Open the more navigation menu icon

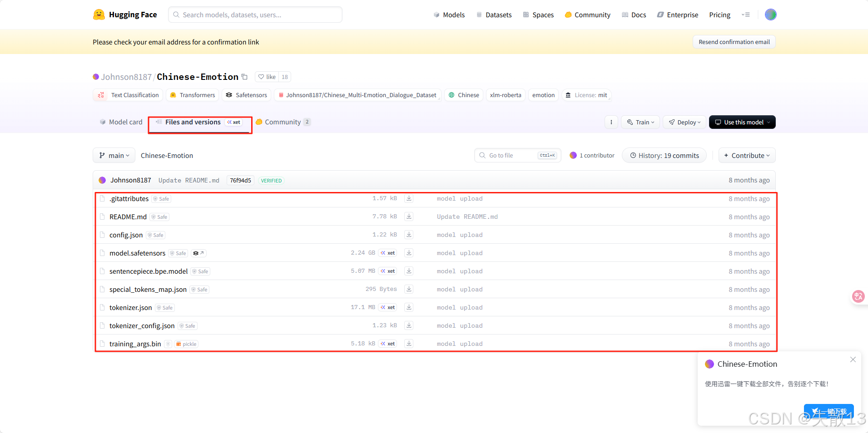click(x=746, y=15)
